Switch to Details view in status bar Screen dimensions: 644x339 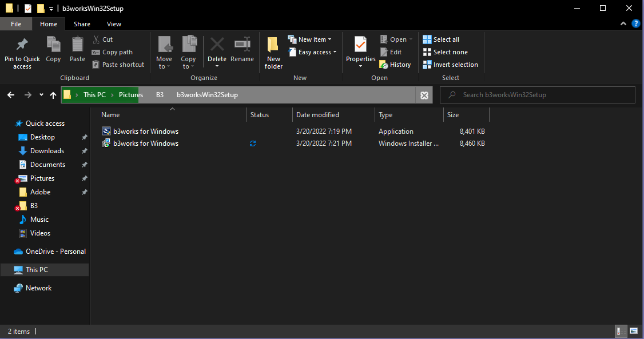click(x=621, y=331)
